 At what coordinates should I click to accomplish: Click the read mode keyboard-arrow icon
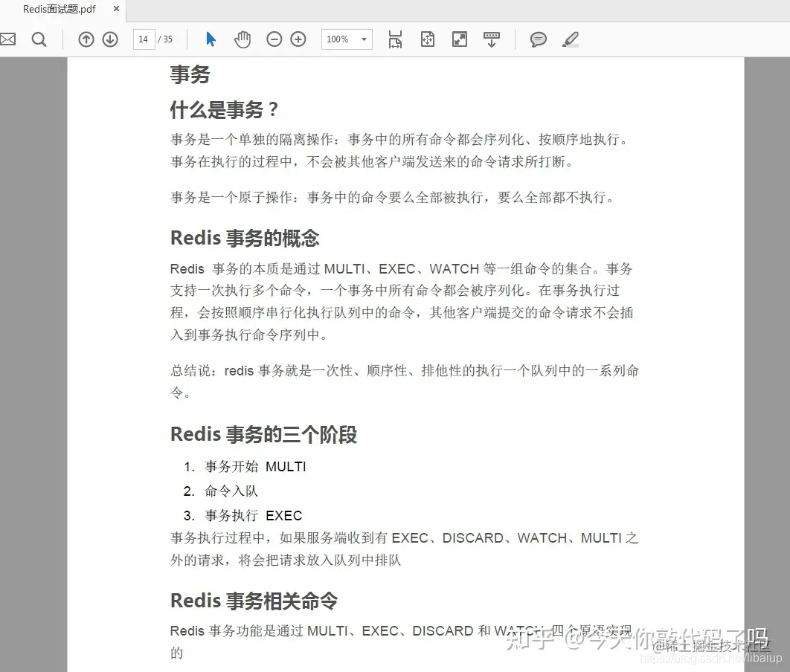492,39
